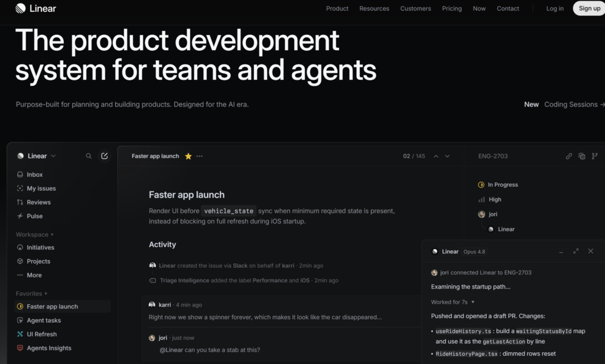This screenshot has height=364, width=605.
Task: Toggle the favorite star on Faster app launch
Action: [188, 156]
